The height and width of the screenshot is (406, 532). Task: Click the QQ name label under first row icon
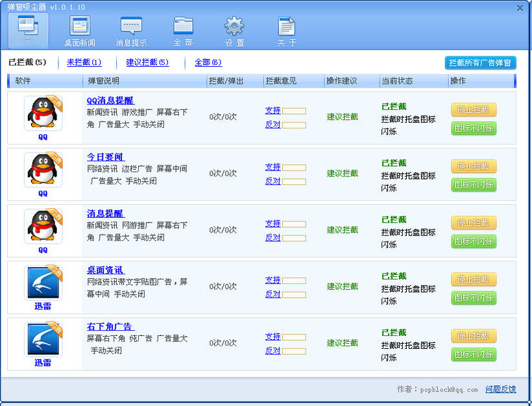coord(43,137)
